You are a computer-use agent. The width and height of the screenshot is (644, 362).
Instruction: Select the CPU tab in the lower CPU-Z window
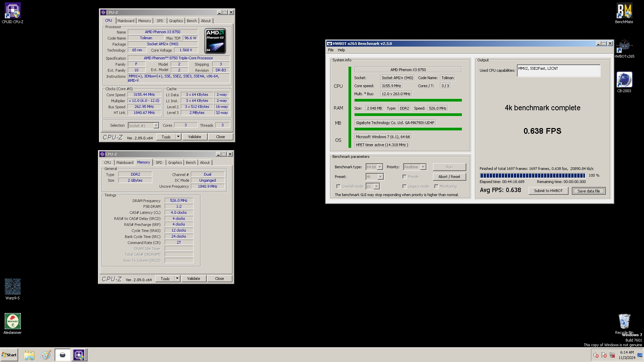point(107,163)
